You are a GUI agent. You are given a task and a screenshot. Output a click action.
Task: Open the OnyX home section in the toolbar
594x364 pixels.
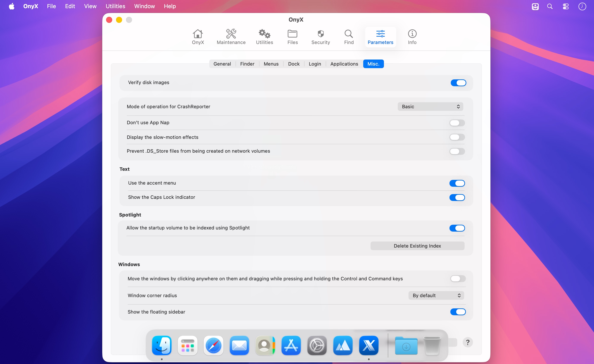point(198,37)
